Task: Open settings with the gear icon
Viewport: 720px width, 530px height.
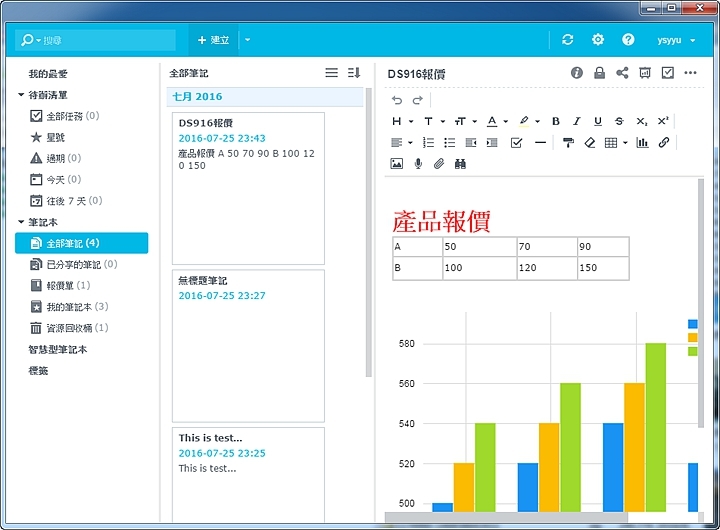Action: (598, 40)
